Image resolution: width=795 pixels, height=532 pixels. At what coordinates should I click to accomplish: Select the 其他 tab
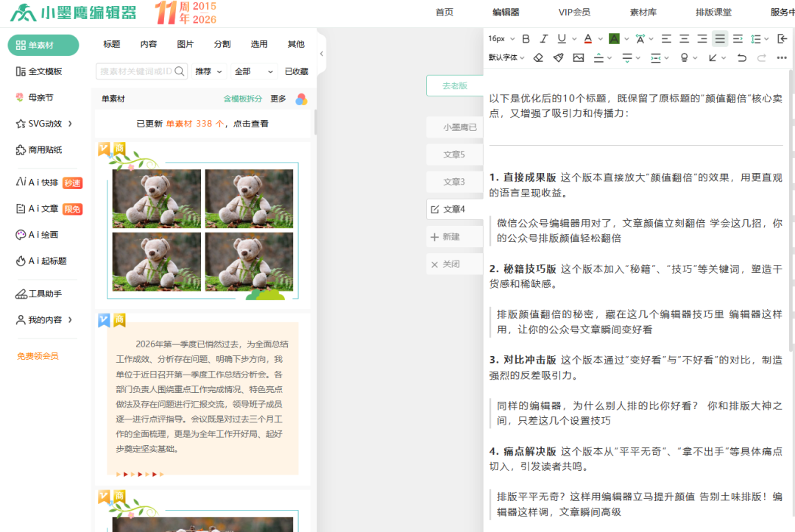pos(296,44)
